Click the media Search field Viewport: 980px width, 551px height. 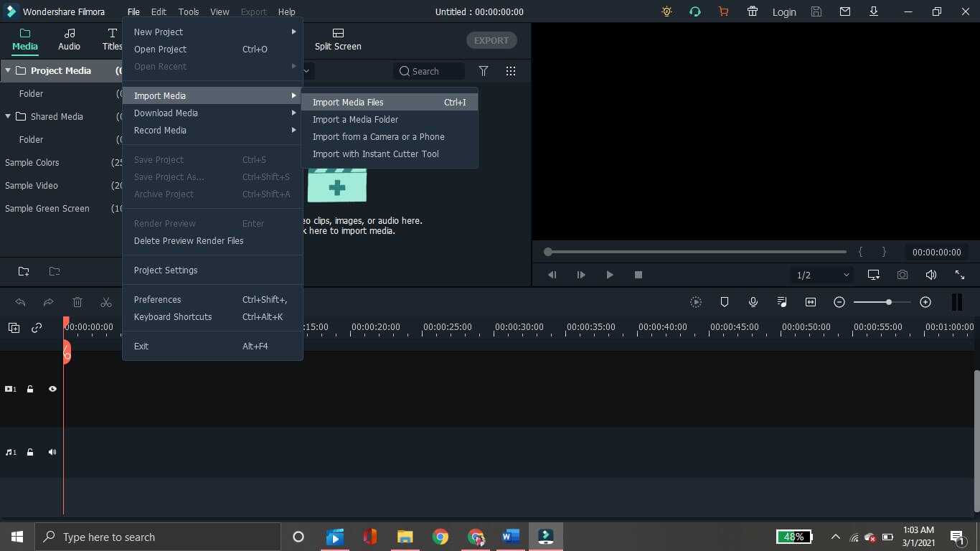(x=429, y=71)
